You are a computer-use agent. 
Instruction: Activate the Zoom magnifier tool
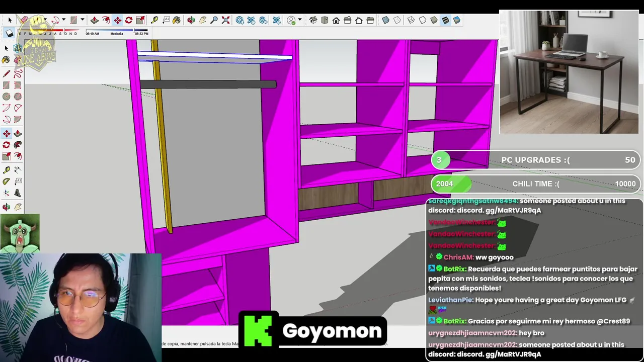click(x=214, y=20)
